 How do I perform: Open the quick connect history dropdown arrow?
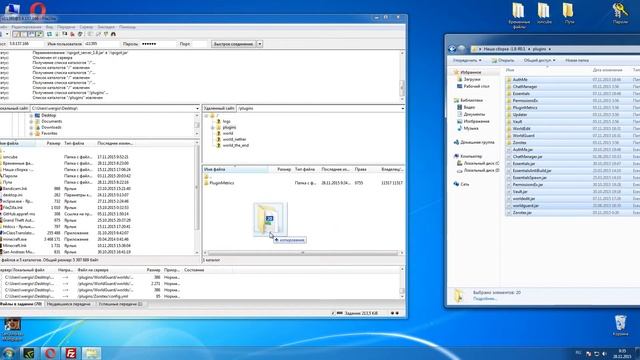pos(260,44)
